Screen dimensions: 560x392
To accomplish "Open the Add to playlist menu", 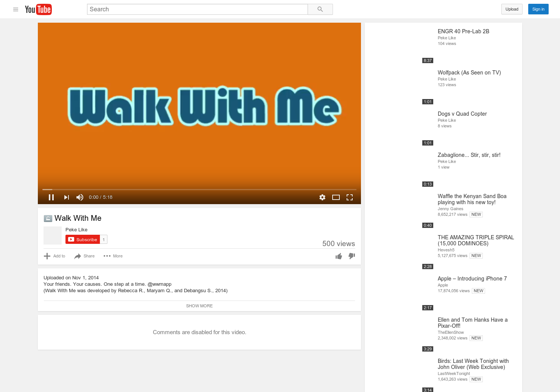I will [54, 256].
